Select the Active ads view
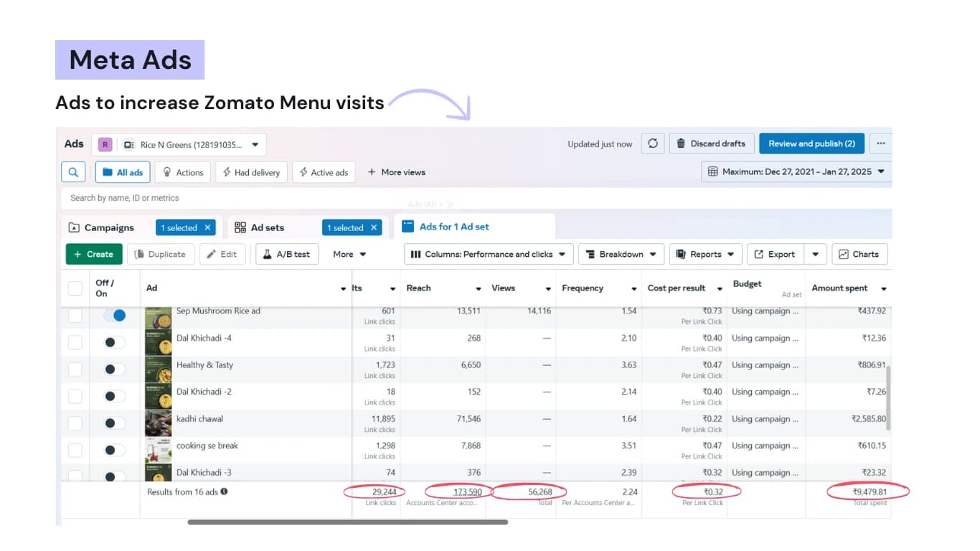 pyautogui.click(x=324, y=172)
